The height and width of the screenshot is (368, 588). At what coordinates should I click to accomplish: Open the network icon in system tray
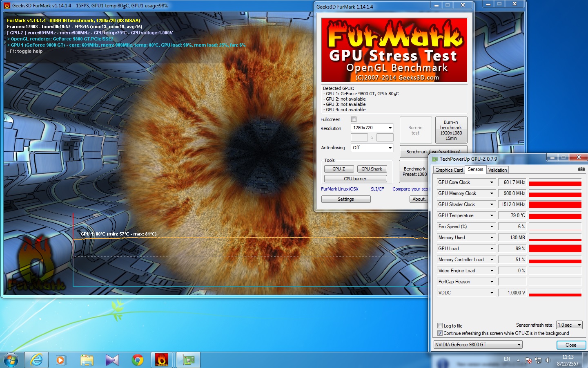pyautogui.click(x=538, y=360)
